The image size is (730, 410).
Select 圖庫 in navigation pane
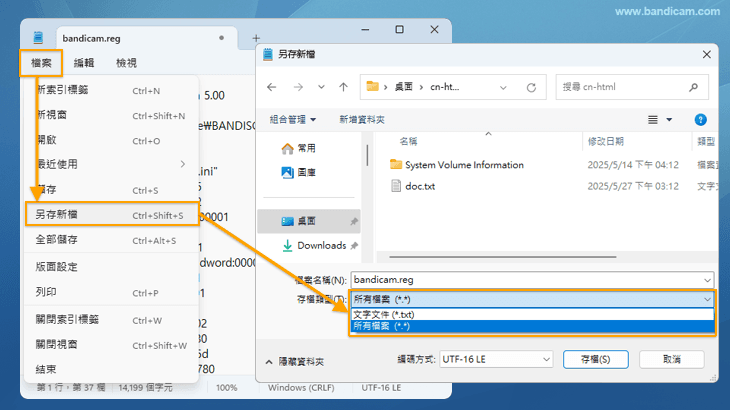pos(299,173)
